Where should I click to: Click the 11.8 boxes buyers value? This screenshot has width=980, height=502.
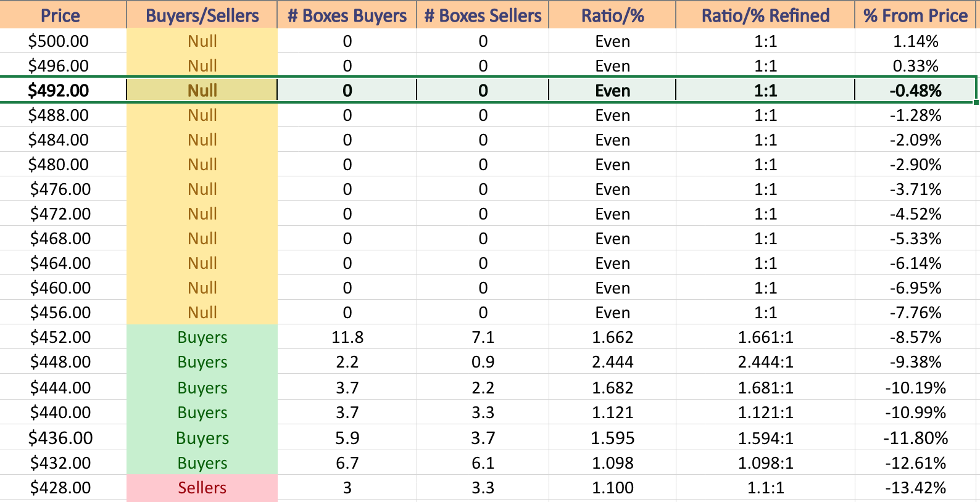coord(347,337)
